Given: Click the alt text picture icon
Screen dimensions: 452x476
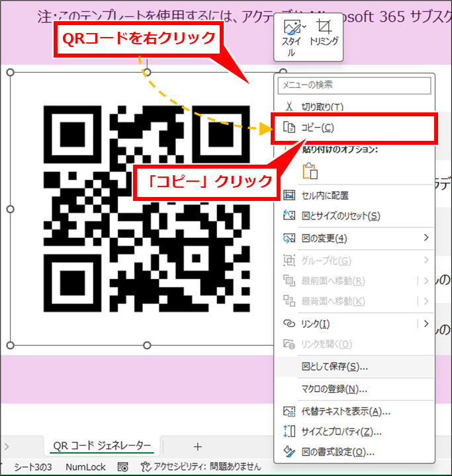Looking at the screenshot, I should pos(289,411).
